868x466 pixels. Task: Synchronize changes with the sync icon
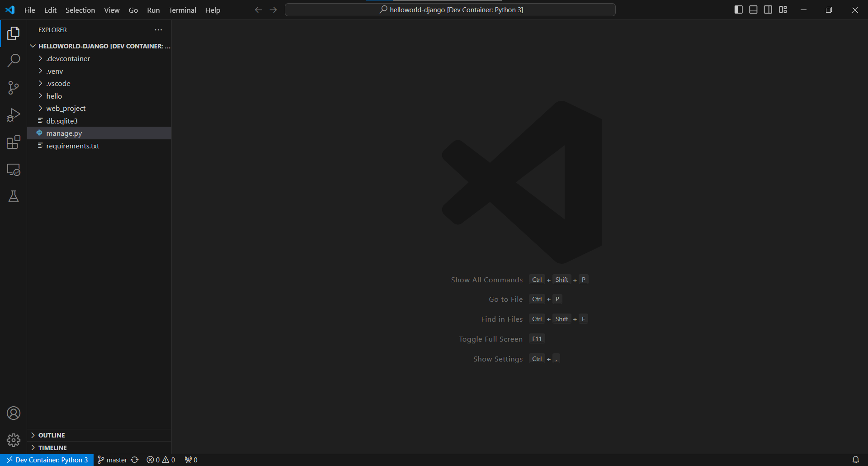(134, 460)
